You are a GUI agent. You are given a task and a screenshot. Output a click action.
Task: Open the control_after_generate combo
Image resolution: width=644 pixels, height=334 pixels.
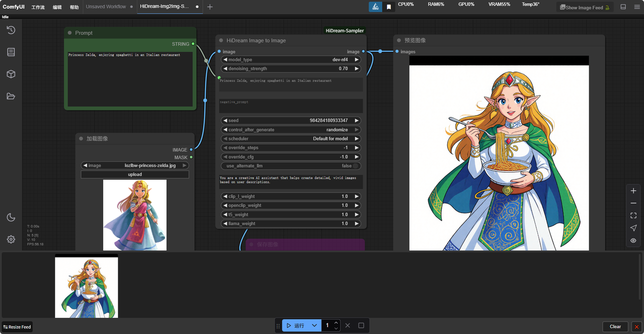pyautogui.click(x=291, y=130)
